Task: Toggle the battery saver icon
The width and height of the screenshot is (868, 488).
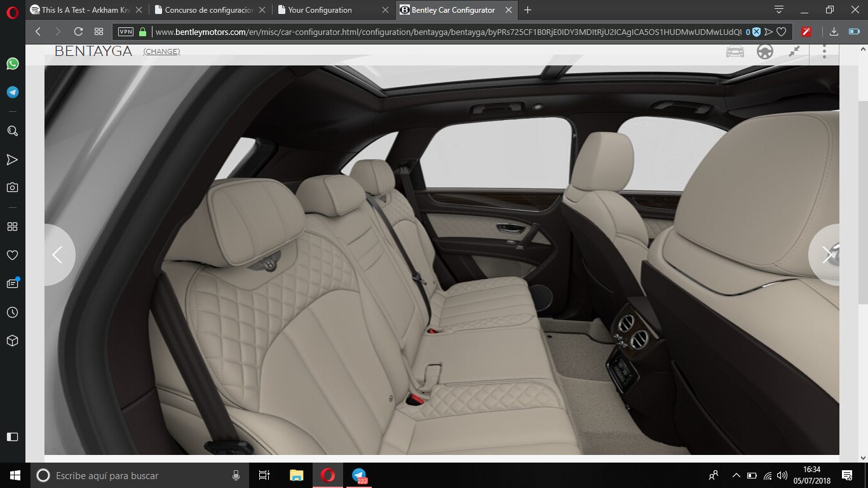Action: (x=854, y=32)
